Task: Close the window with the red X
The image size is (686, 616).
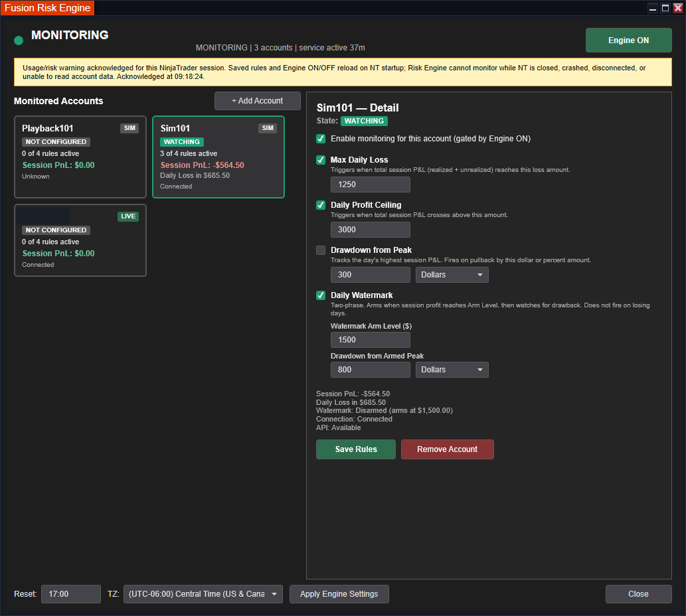Action: (677, 8)
